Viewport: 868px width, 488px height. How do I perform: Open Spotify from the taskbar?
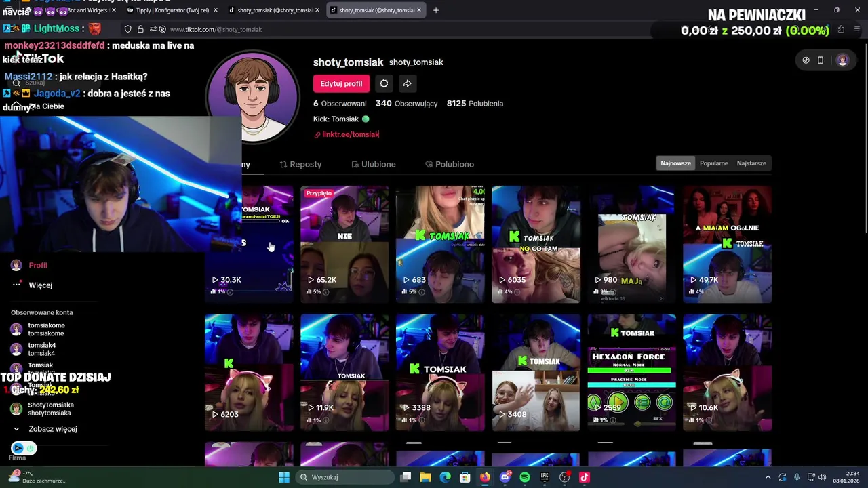coord(525,477)
